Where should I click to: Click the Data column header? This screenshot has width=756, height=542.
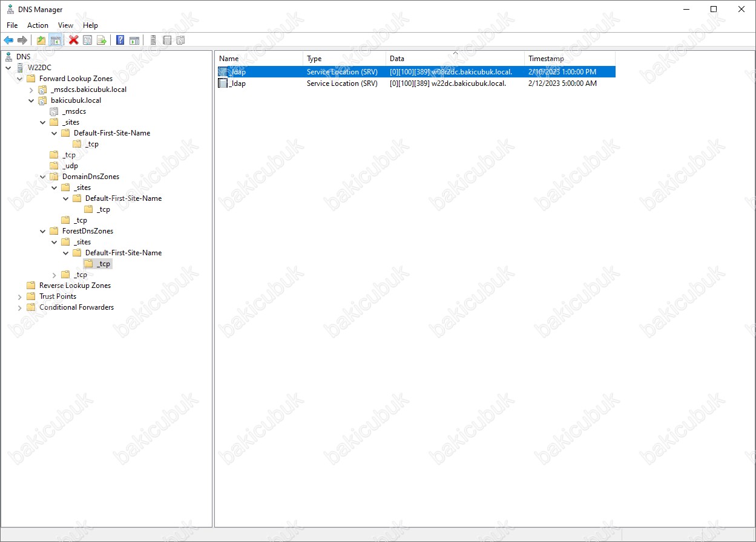pos(396,59)
